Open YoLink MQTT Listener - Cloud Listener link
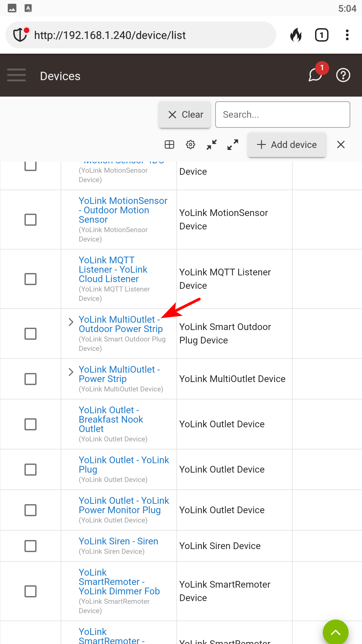This screenshot has width=362, height=644. (x=113, y=269)
